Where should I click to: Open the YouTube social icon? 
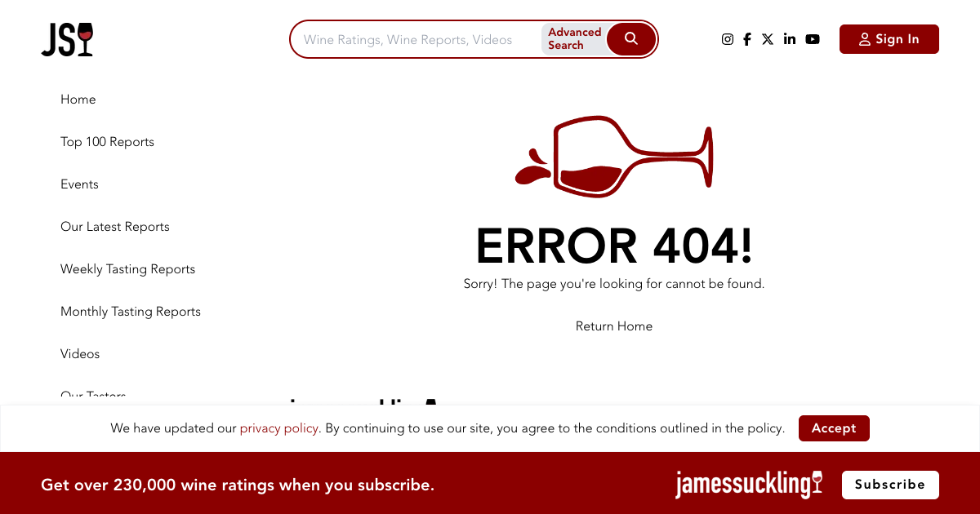[812, 38]
